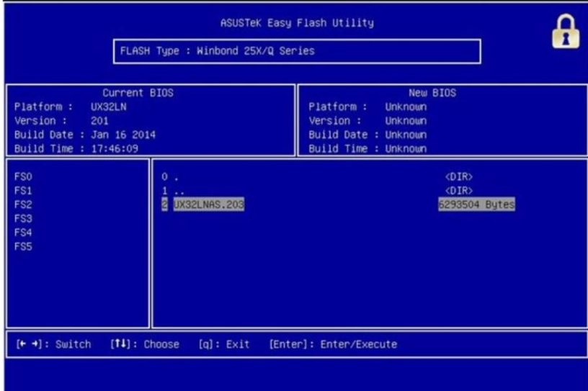Click the 6293504 Bytes file size

476,205
